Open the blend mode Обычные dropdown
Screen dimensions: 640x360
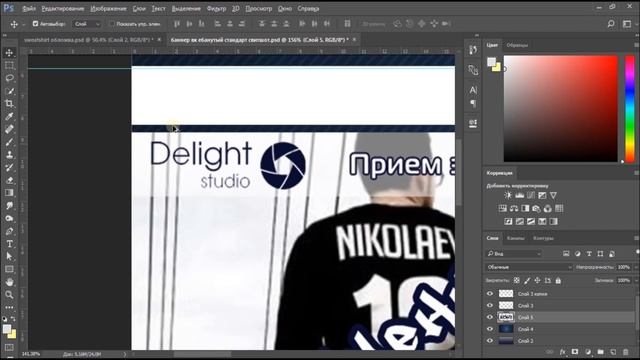(529, 267)
